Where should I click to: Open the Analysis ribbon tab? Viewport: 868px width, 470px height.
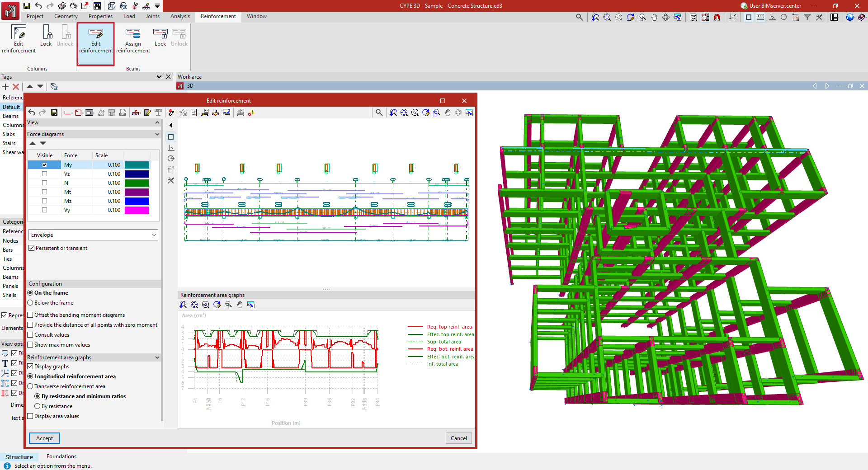180,16
